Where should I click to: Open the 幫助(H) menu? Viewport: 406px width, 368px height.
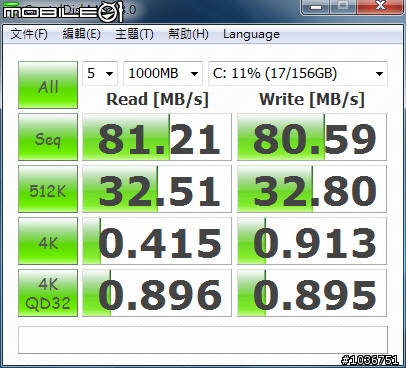(188, 34)
